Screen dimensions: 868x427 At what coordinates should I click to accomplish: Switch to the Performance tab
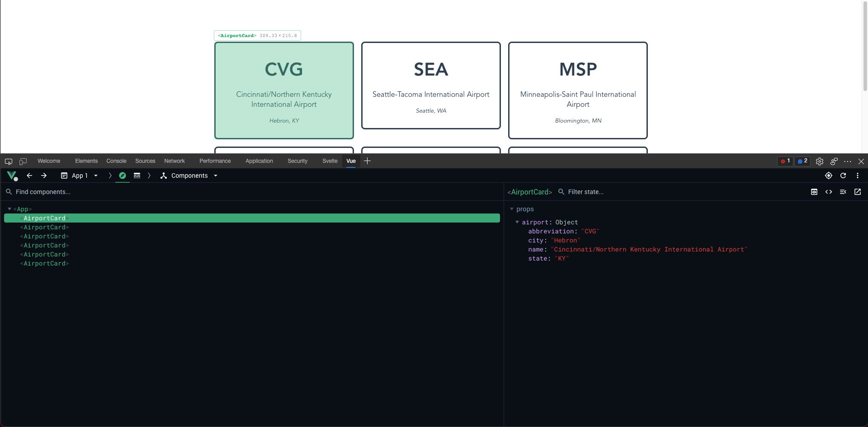(215, 161)
